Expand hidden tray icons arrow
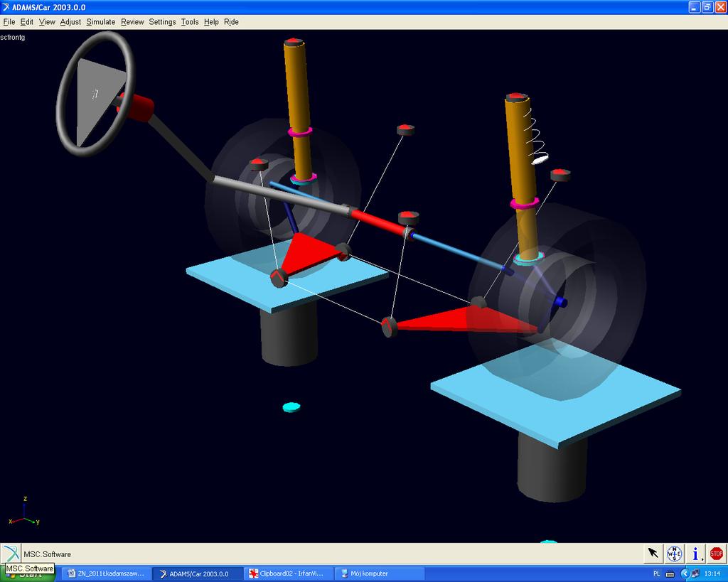728x582 pixels. pos(685,573)
